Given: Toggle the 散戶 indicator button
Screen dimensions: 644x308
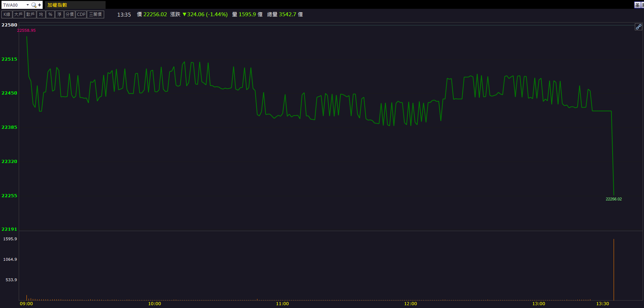Looking at the screenshot, I should 30,14.
